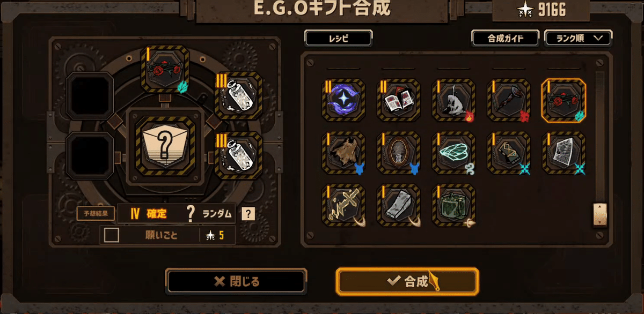This screenshot has height=314, width=644.
Task: Select the purple swirling star gift
Action: [344, 100]
